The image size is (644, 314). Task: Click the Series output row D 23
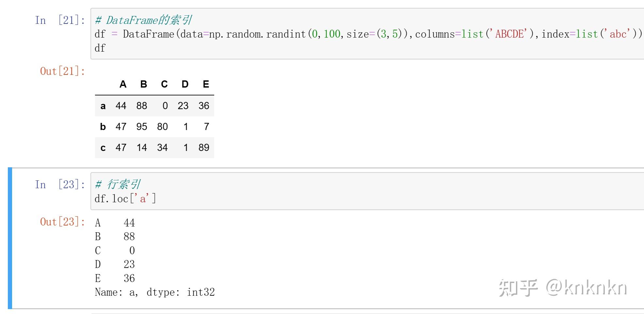tap(115, 264)
